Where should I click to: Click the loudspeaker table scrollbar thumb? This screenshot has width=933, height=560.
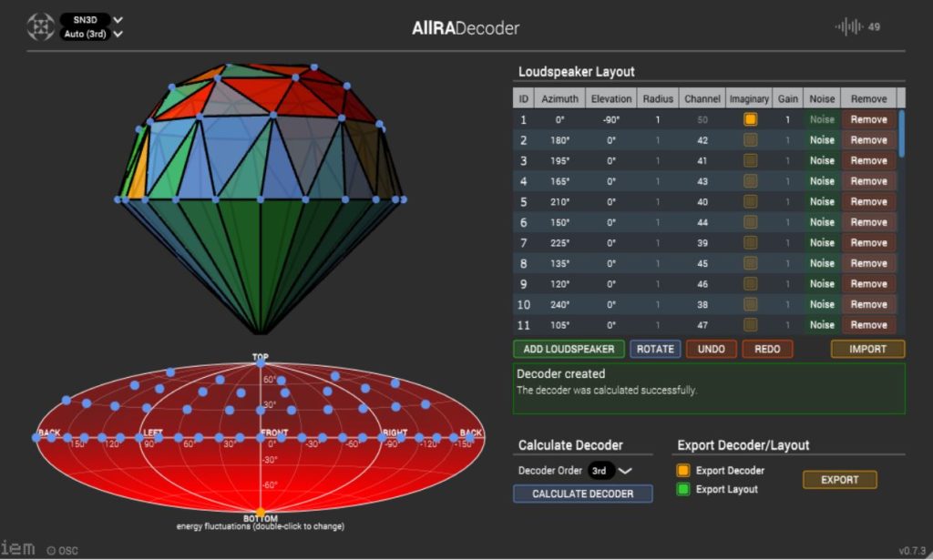point(901,133)
